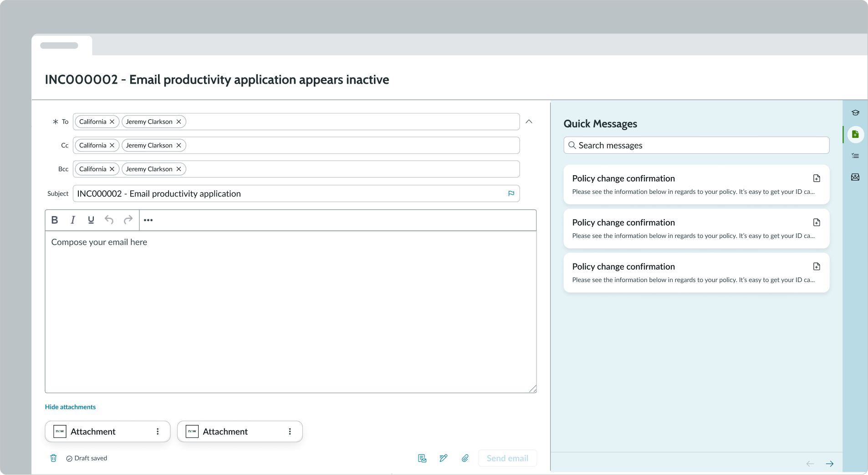Remove Jeremy Clarkson from the Bcc field
The image size is (868, 475).
[179, 169]
